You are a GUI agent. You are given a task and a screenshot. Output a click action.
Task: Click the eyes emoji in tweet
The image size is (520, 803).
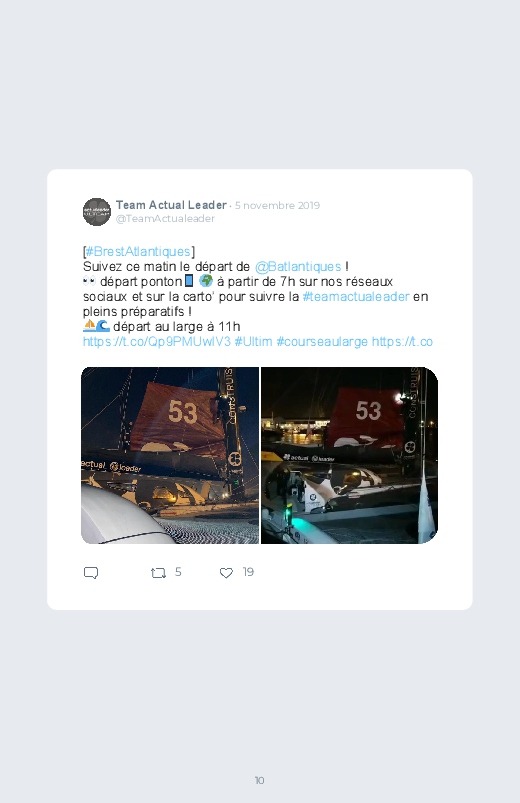pos(89,281)
